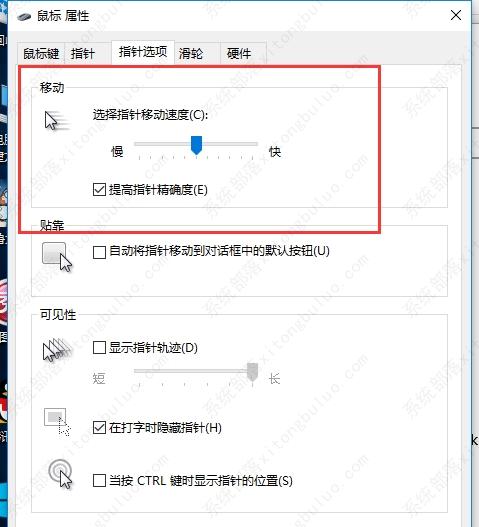
Task: Click the 快 end of the speed slider track
Action: pos(257,144)
